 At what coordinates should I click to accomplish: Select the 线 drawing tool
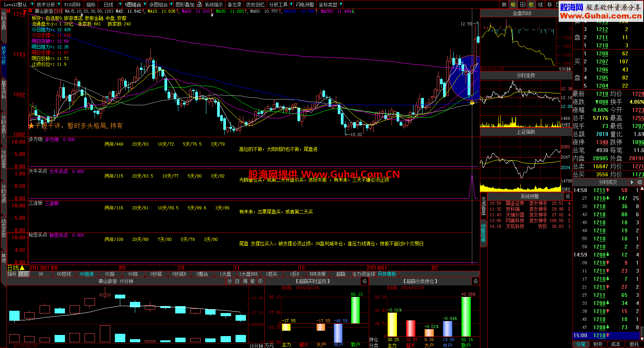541,5
